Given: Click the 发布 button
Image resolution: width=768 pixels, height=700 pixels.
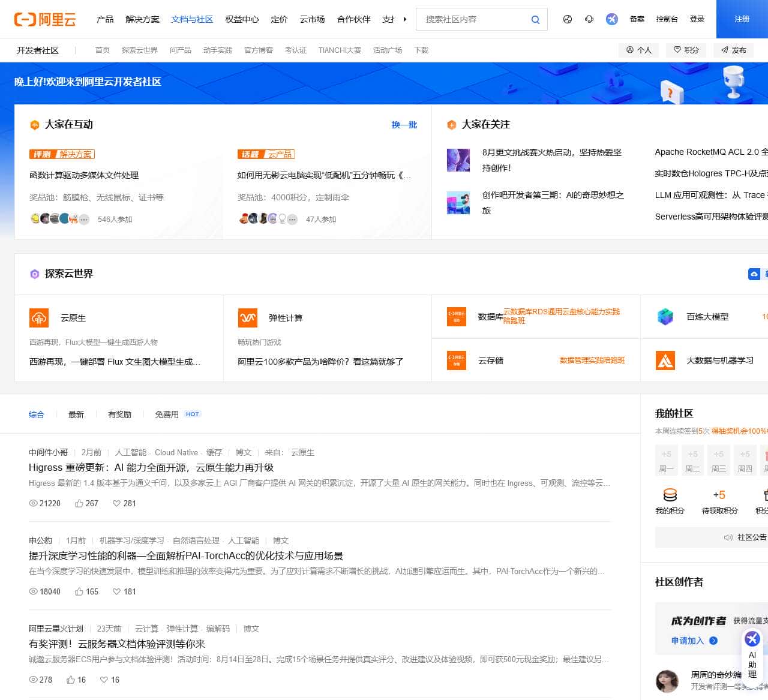Looking at the screenshot, I should 733,50.
